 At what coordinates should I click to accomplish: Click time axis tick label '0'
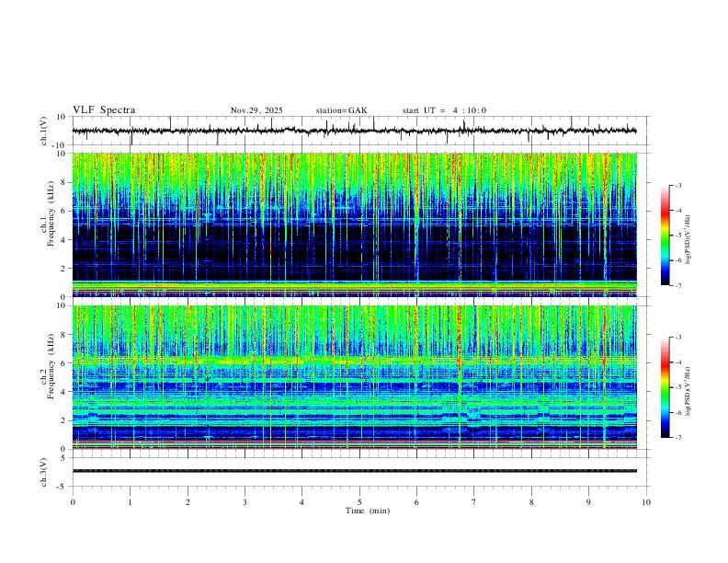tap(73, 502)
